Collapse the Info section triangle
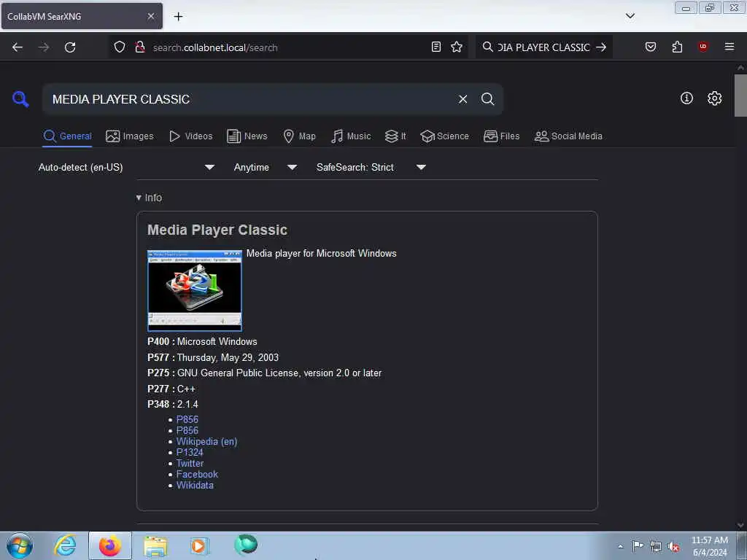Viewport: 747px width, 560px height. [x=139, y=198]
